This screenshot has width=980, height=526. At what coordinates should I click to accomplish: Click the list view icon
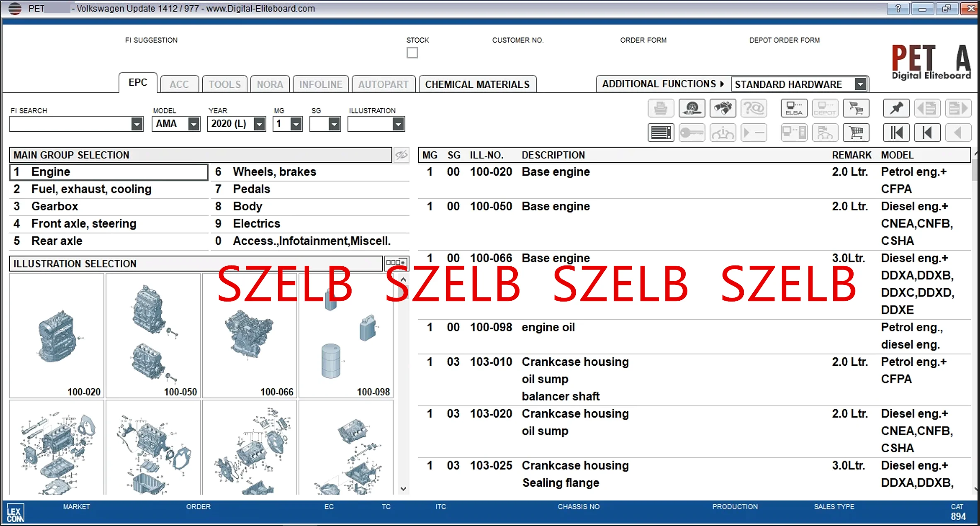661,133
